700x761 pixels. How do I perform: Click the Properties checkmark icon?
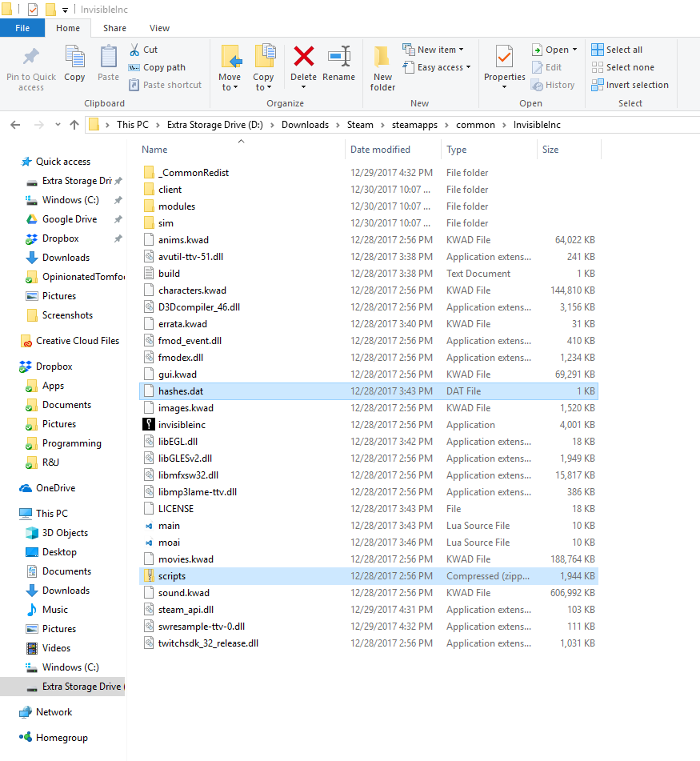[x=505, y=56]
